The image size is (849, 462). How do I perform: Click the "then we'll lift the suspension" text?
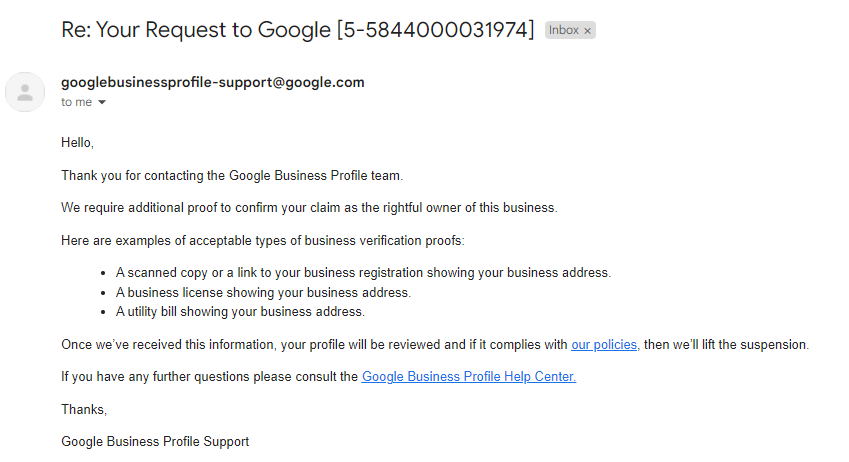[x=726, y=344]
